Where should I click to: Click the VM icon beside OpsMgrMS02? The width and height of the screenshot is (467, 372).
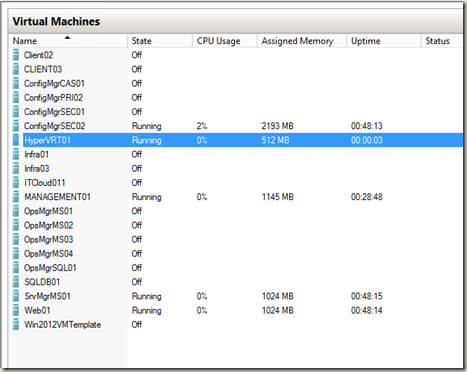[x=16, y=225]
